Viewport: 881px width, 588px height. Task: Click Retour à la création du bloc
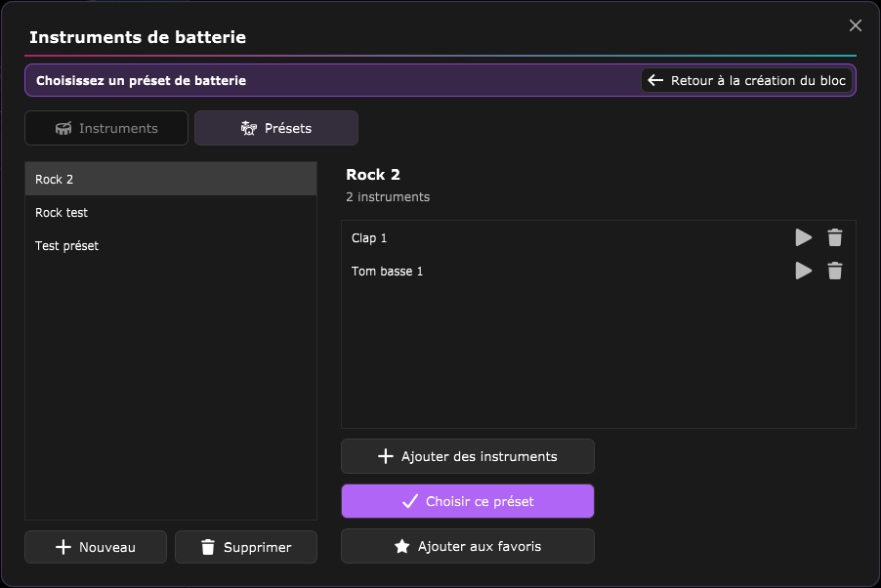tap(746, 80)
